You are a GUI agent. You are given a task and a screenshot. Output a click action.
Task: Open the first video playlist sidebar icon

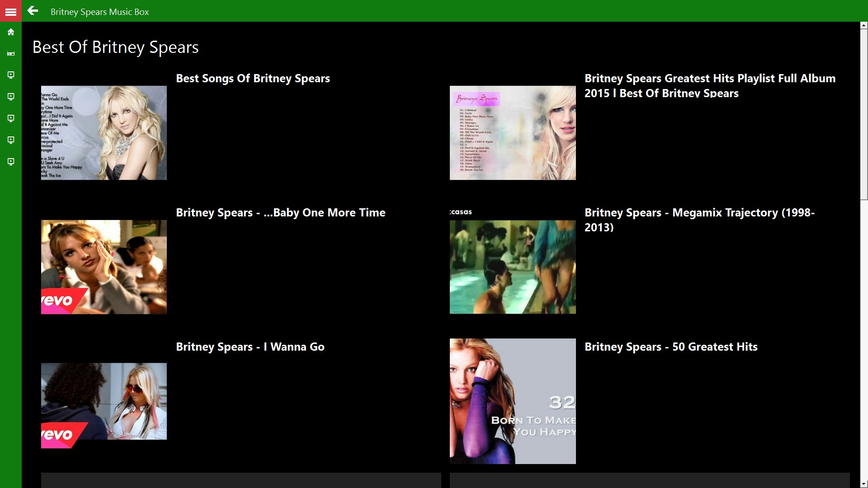click(x=11, y=75)
